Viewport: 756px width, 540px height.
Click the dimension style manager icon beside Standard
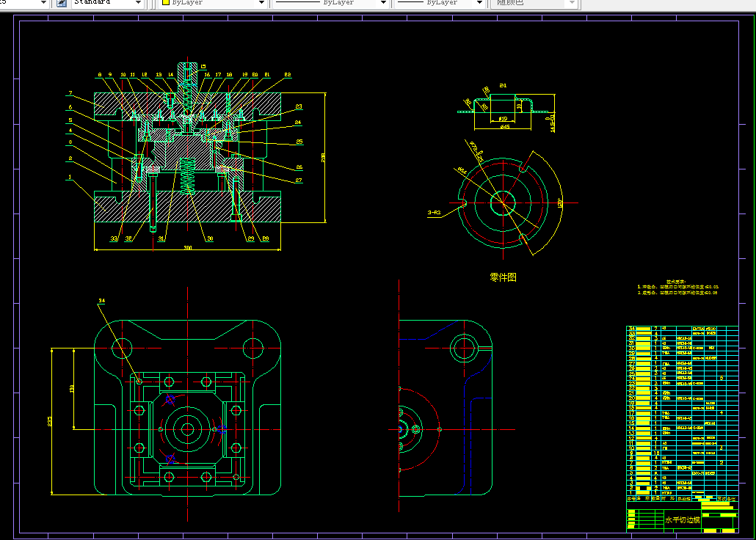[62, 3]
